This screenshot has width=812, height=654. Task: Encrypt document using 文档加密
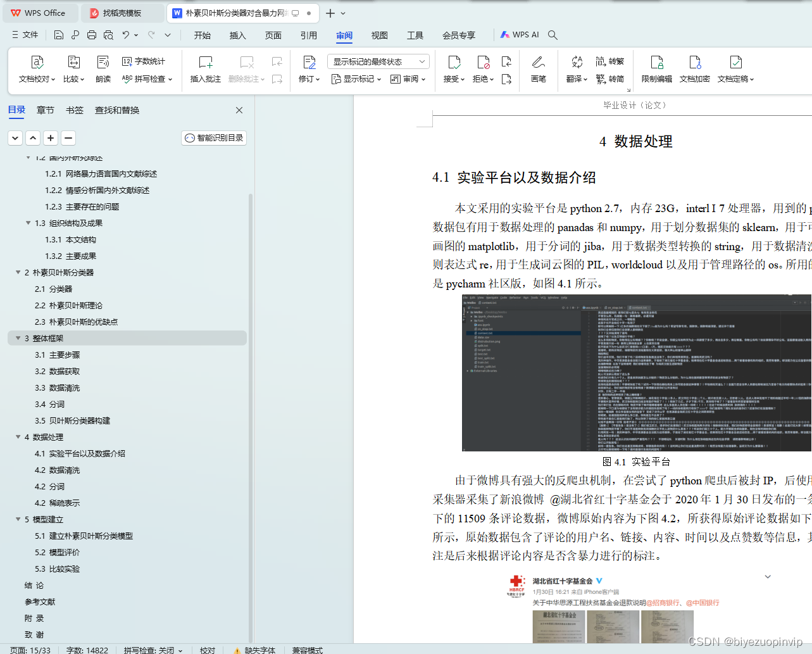click(x=694, y=70)
